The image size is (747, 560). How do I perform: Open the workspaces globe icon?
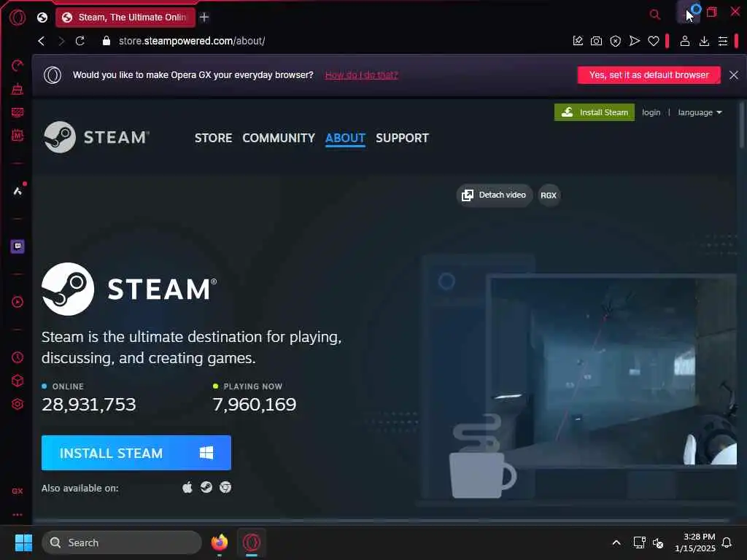tap(42, 17)
